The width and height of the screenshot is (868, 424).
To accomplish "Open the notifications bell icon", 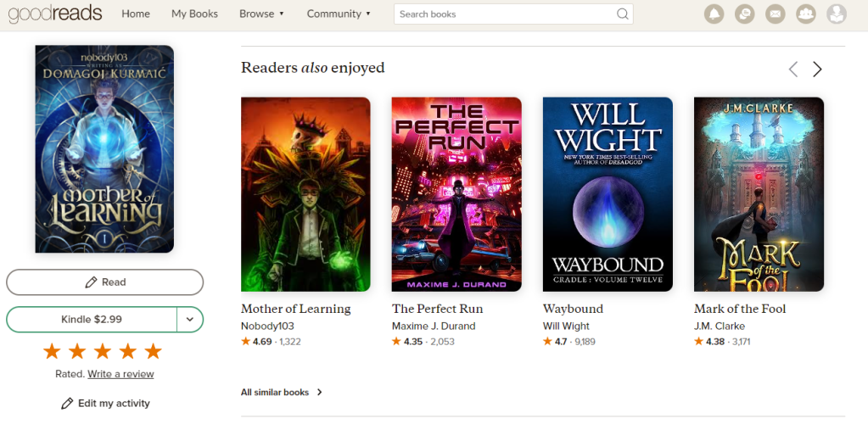I will 714,14.
